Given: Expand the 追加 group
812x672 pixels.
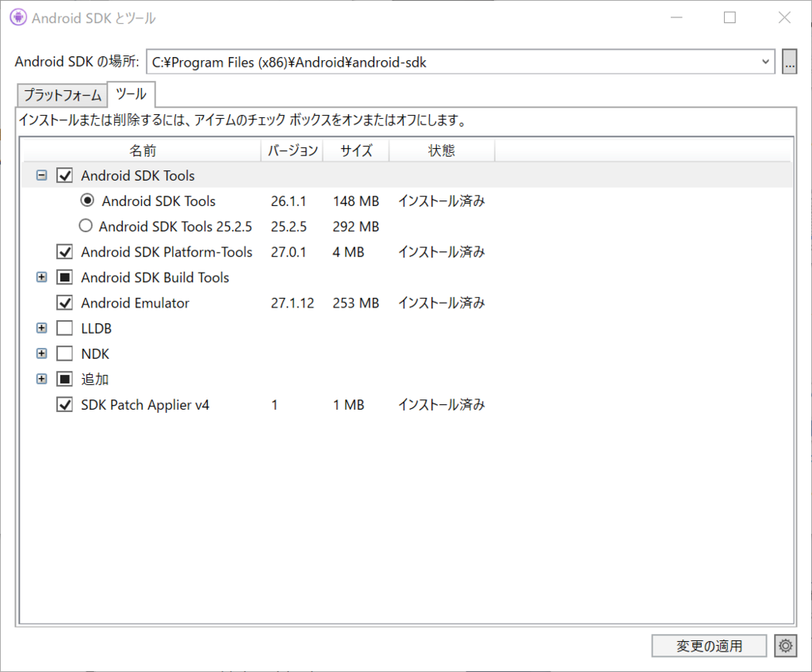Looking at the screenshot, I should pyautogui.click(x=41, y=379).
